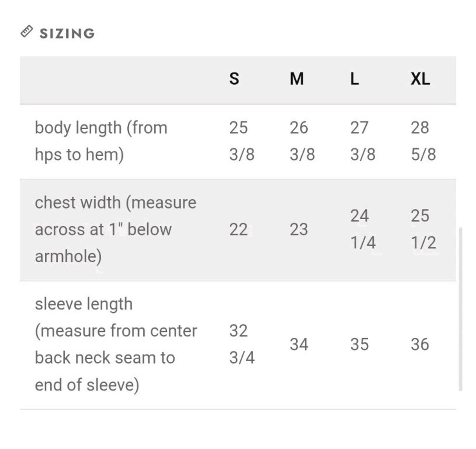Click the SIZING heading text
The image size is (476, 449).
point(67,34)
